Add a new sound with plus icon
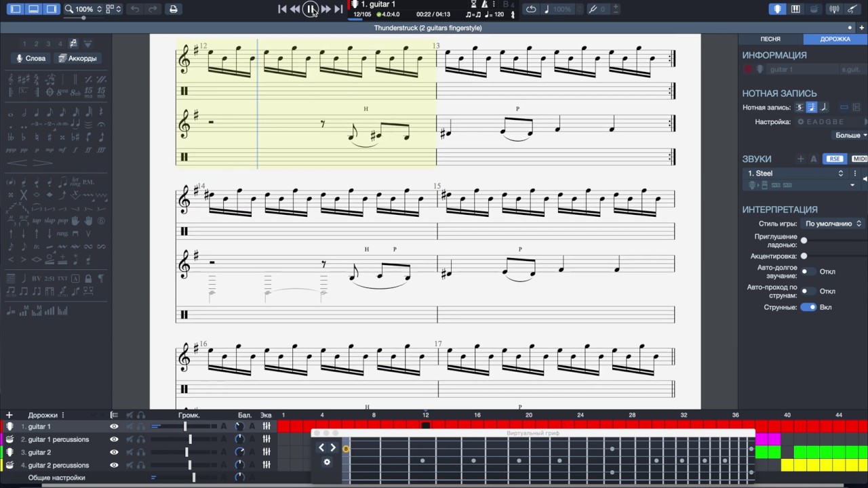This screenshot has width=868, height=488. (x=800, y=159)
